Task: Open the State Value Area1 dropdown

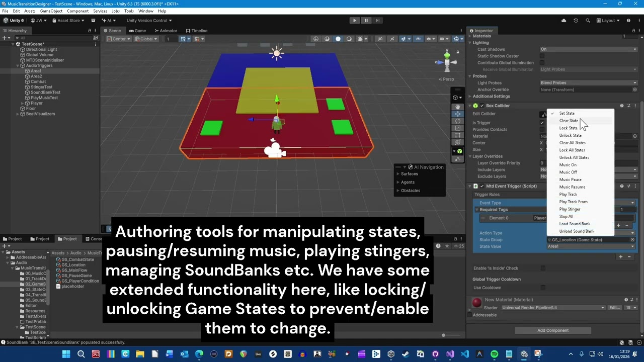Action: [x=591, y=247]
